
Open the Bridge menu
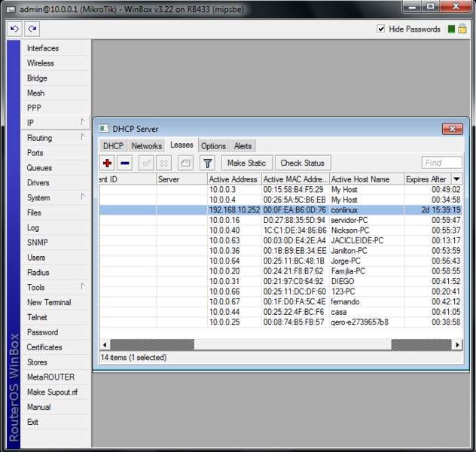(56, 78)
